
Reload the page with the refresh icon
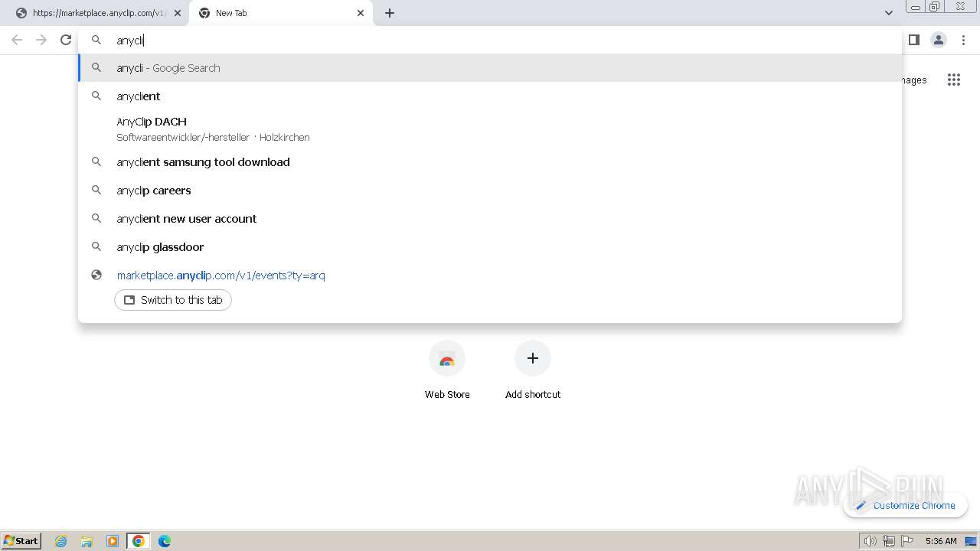[x=66, y=40]
